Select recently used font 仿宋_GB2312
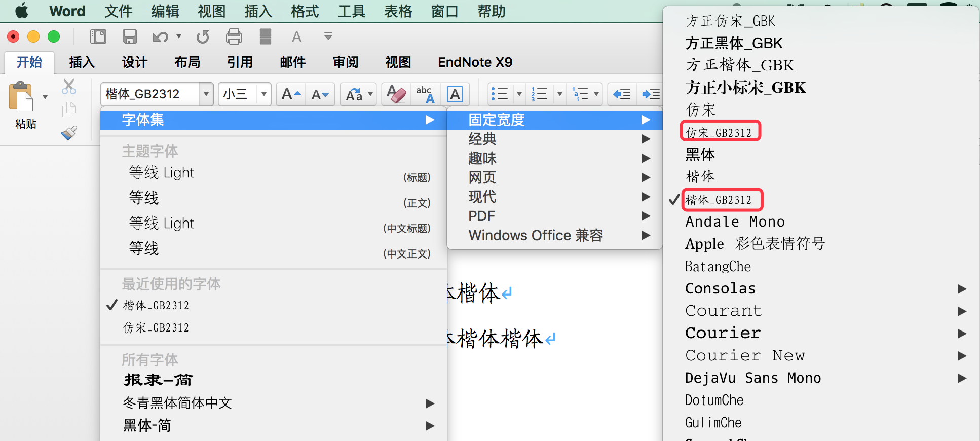 pos(274,327)
